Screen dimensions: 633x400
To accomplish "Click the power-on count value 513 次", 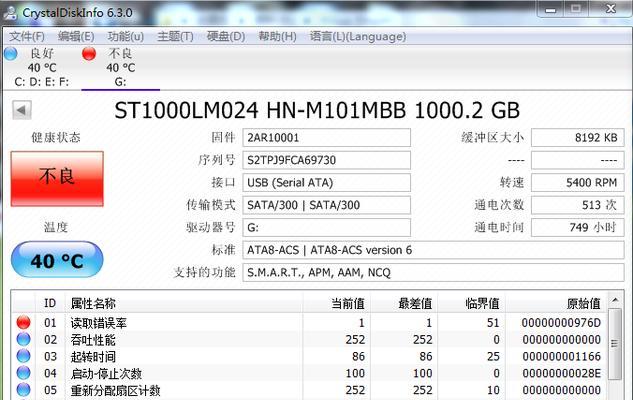I will coord(578,205).
